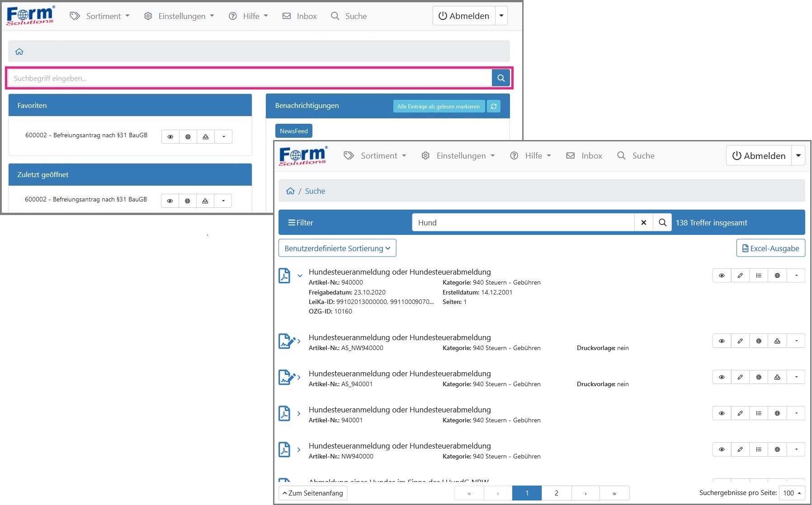Select the NewsFeed tab
The height and width of the screenshot is (505, 812).
click(x=294, y=131)
